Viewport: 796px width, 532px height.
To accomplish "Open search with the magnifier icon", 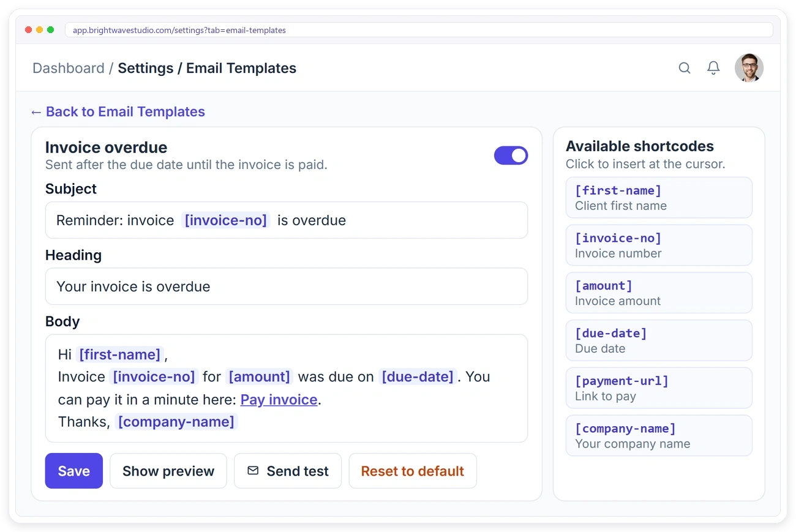I will tap(685, 68).
